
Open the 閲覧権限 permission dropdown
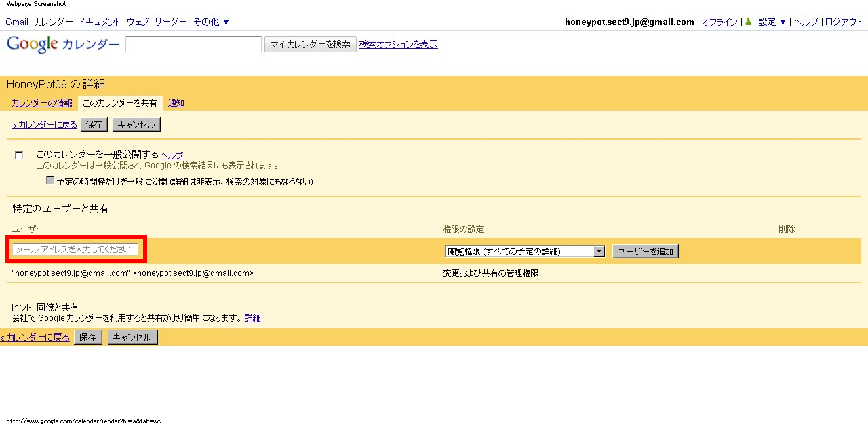coord(525,251)
